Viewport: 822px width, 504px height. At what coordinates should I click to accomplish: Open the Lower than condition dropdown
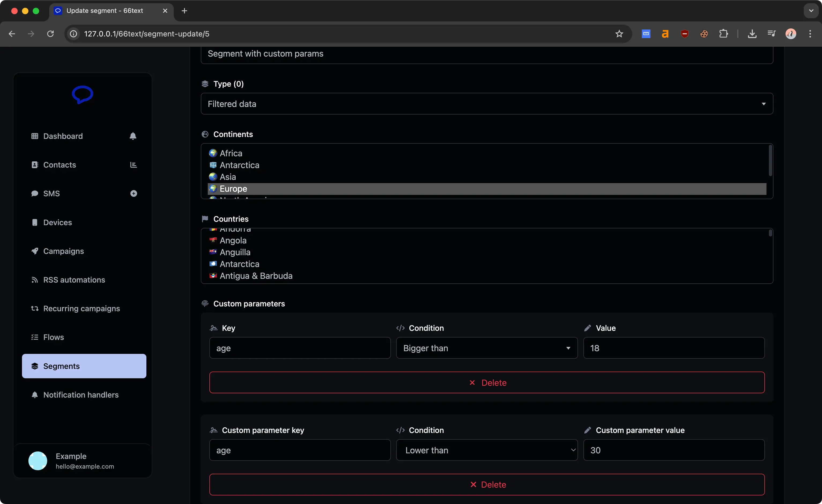pyautogui.click(x=486, y=450)
